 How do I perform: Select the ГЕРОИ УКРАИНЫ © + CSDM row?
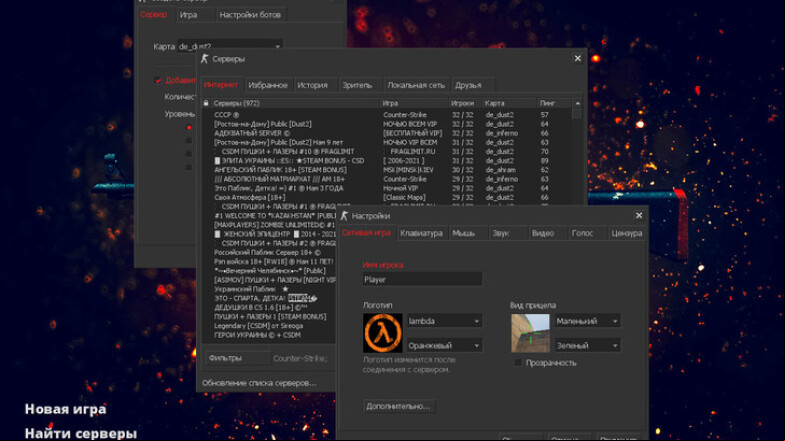coord(269,335)
